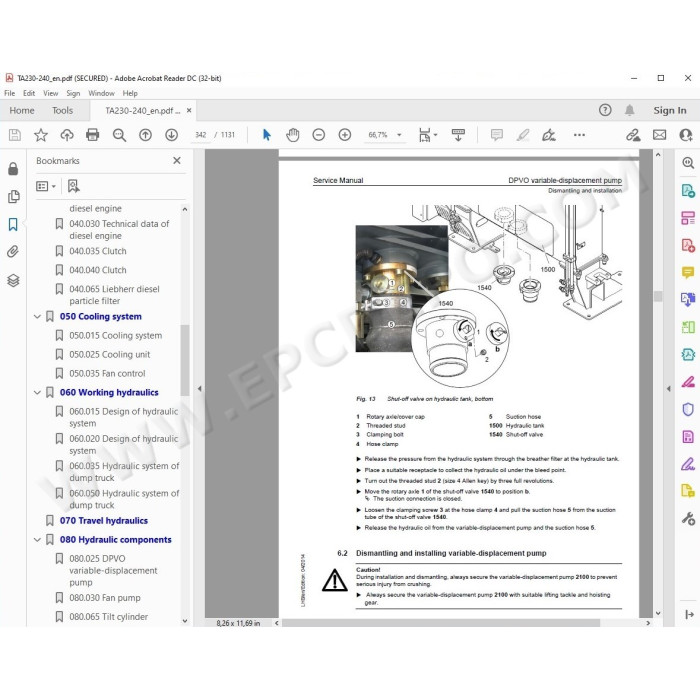The image size is (700, 700).
Task: Open More Tools wrench icon
Action: pos(688,518)
